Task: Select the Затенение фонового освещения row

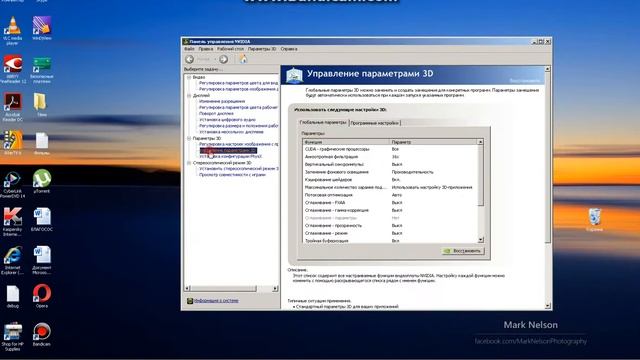Action: 390,172
